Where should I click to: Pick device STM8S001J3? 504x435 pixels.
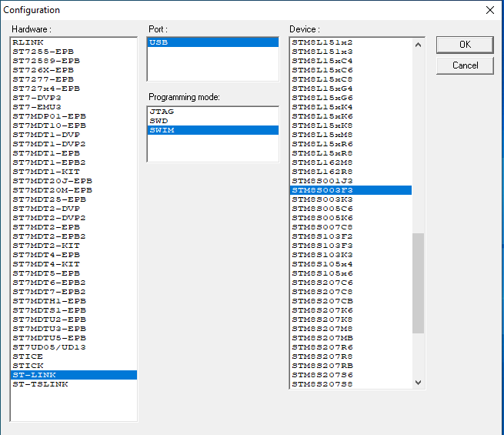(351, 181)
